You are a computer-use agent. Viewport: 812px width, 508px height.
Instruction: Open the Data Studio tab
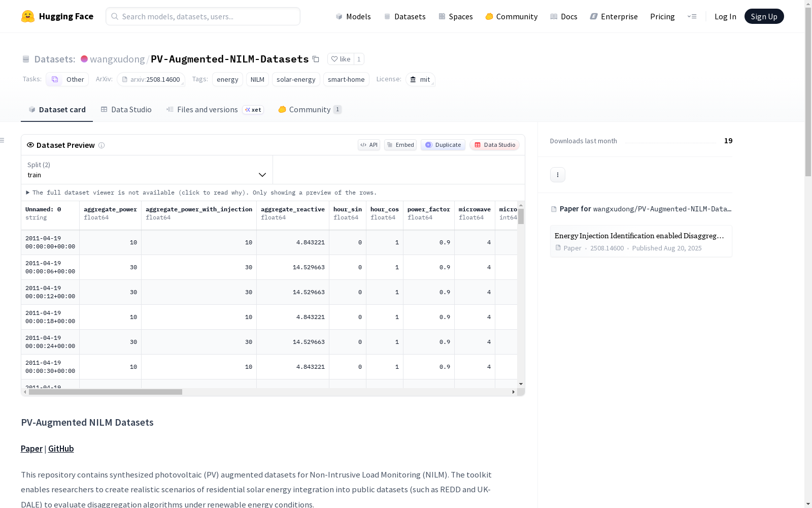[x=126, y=110]
